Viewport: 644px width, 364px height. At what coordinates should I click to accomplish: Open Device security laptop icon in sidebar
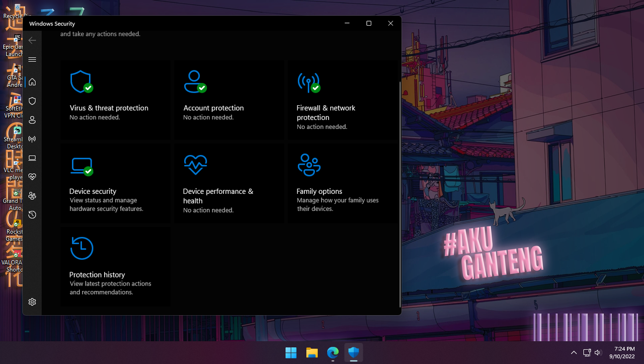point(32,158)
